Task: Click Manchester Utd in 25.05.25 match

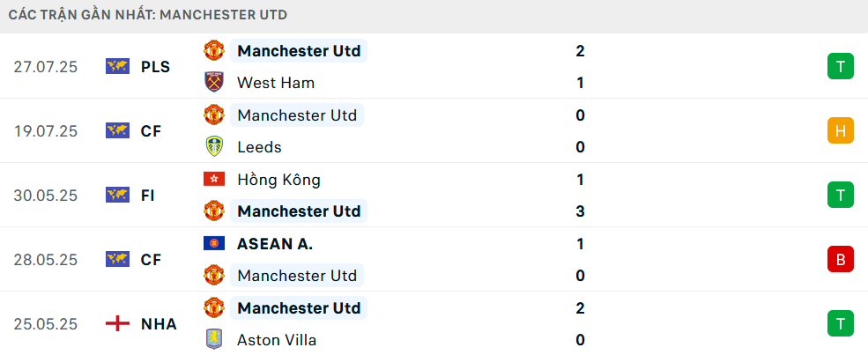Action: pos(299,307)
